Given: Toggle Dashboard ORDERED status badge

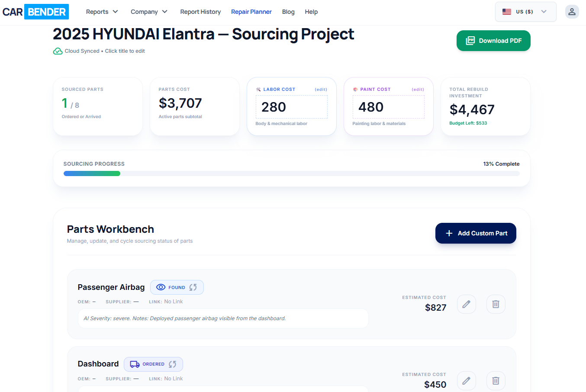Looking at the screenshot, I should [154, 364].
